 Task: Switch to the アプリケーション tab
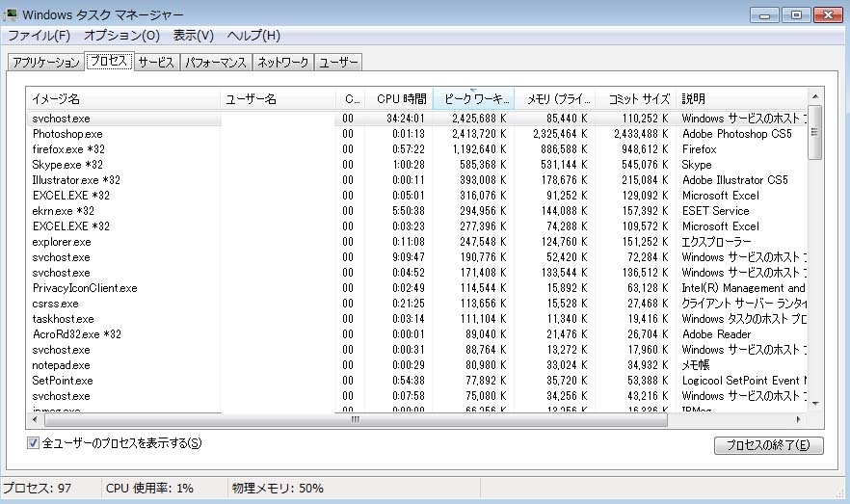46,63
